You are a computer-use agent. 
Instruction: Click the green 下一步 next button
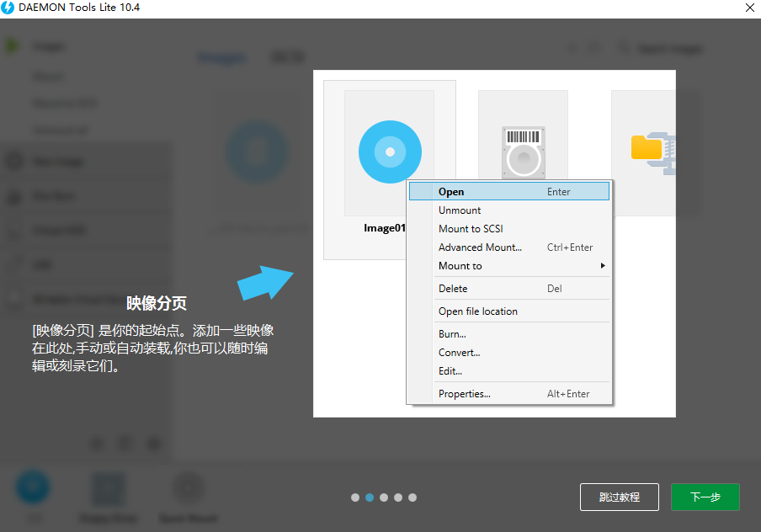point(705,497)
